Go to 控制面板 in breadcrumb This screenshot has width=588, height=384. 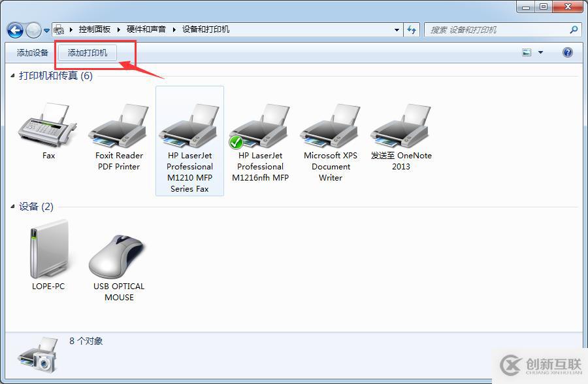pos(95,29)
